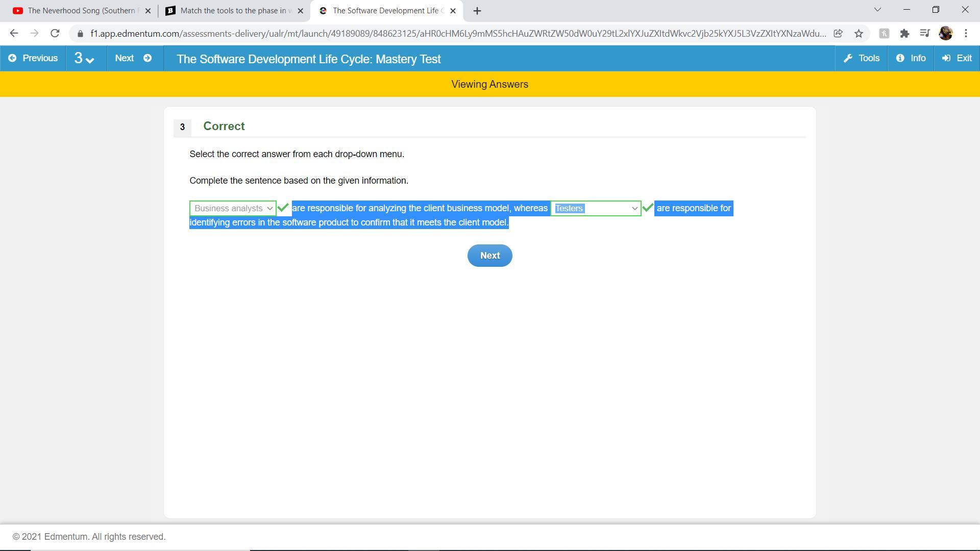This screenshot has width=980, height=551.
Task: Click the user profile avatar
Action: pos(945,34)
